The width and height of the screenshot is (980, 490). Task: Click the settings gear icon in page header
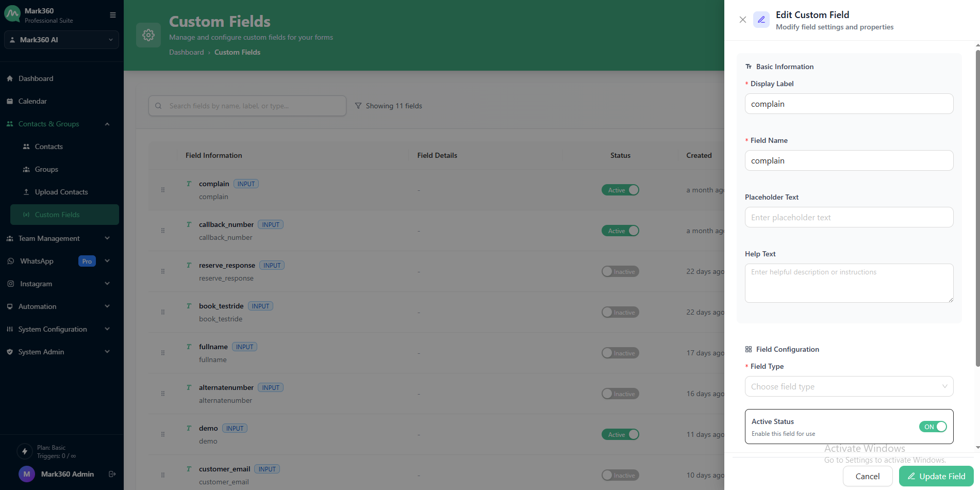(x=148, y=35)
